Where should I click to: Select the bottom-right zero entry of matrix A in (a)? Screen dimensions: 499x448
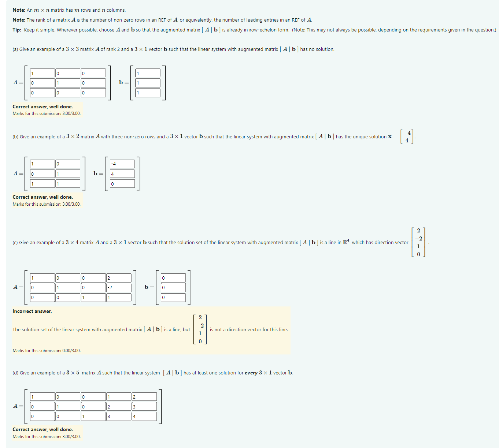coord(93,93)
